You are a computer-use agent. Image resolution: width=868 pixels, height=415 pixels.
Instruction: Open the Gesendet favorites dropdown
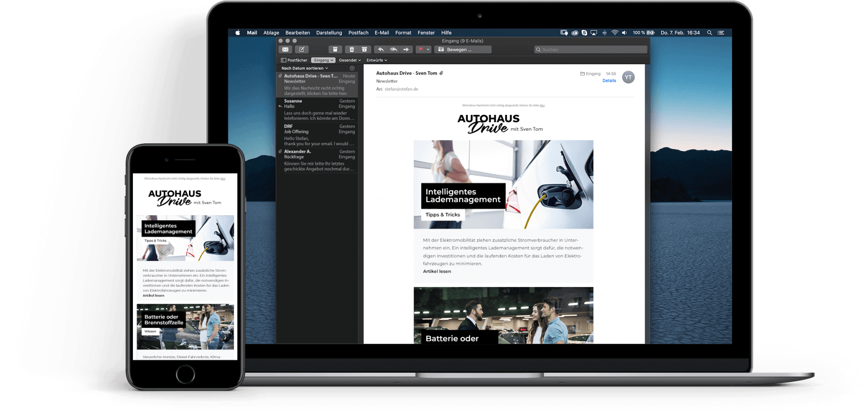tap(350, 60)
